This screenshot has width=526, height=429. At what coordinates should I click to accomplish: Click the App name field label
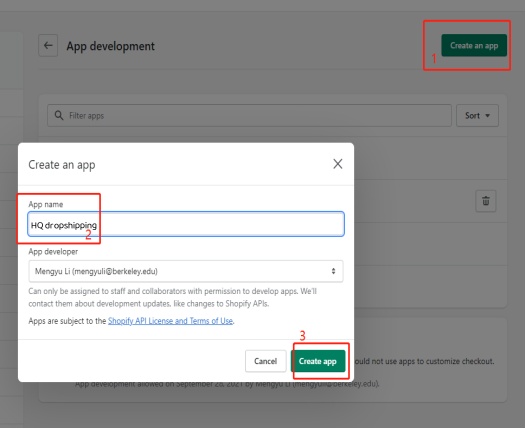[x=46, y=204]
